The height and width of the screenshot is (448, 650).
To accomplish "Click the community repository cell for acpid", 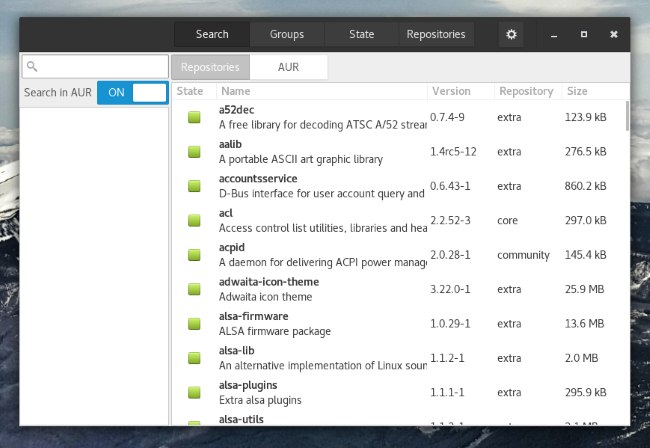I will click(x=523, y=255).
